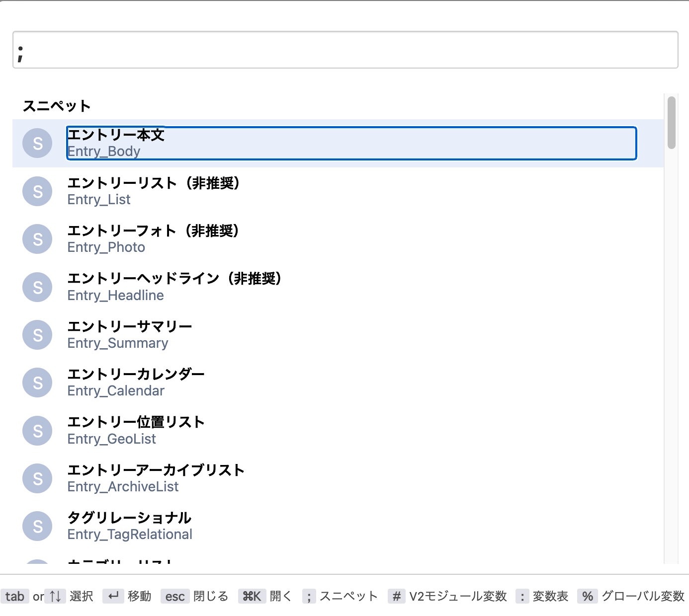Click the S icon beside Entry_Photo
Screen dimensions: 689x616
click(37, 239)
